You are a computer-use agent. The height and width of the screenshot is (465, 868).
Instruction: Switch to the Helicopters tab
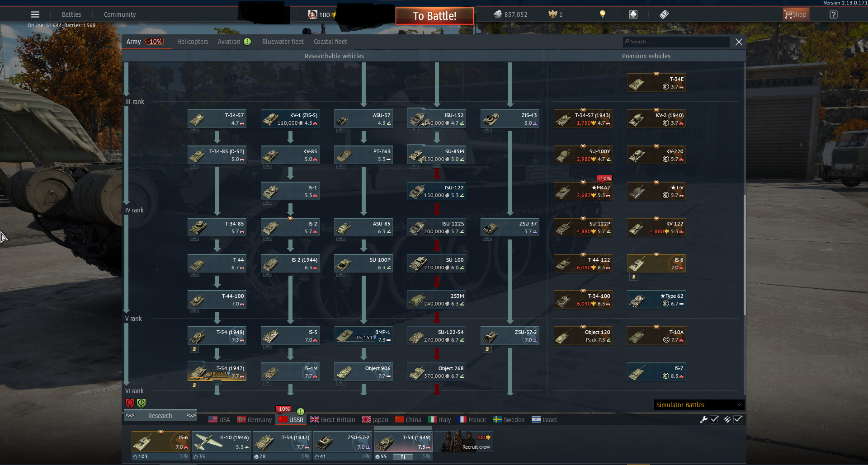tap(193, 42)
